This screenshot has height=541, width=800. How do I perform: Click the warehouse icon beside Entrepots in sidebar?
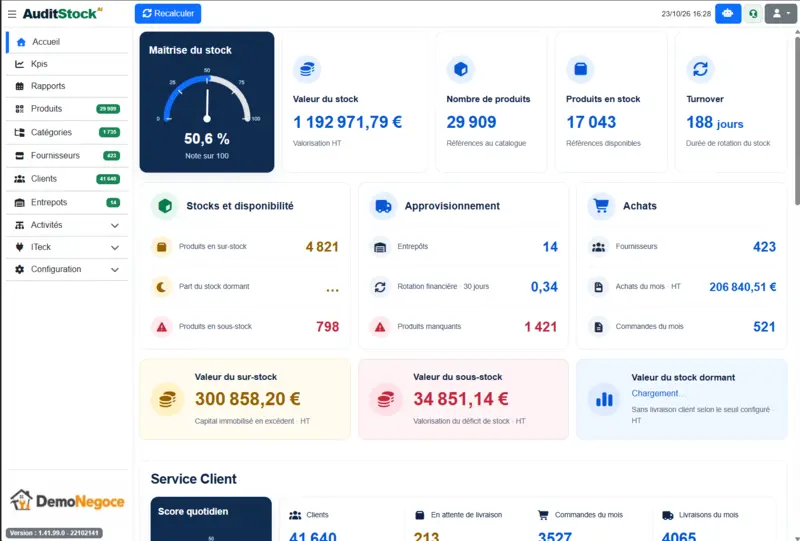[x=19, y=202]
